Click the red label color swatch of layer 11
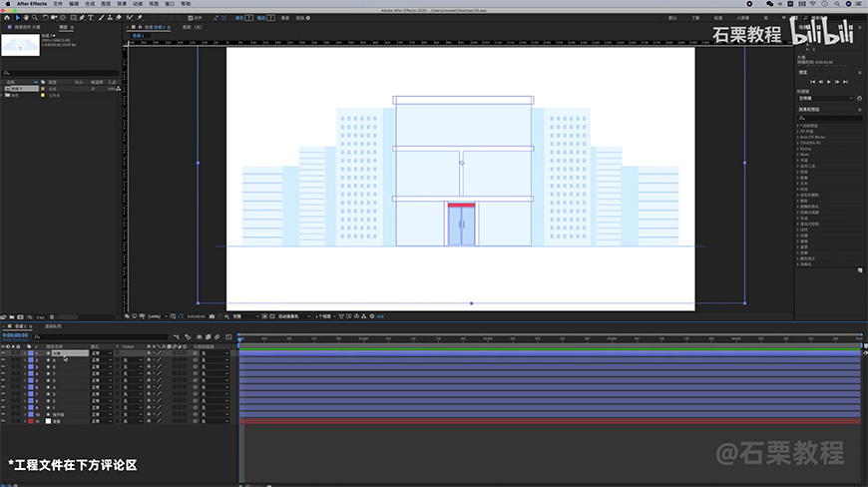 pyautogui.click(x=31, y=421)
